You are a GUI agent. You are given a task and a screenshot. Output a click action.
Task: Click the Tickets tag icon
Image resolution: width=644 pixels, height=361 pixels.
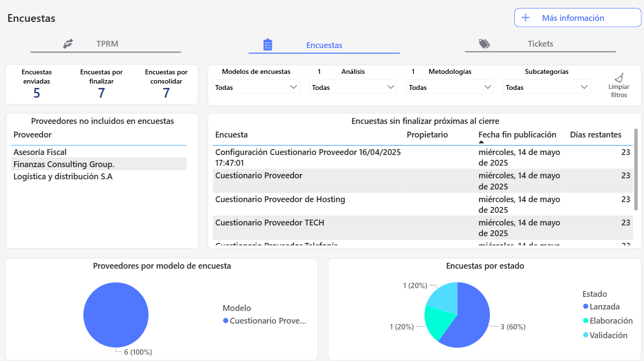coord(484,44)
